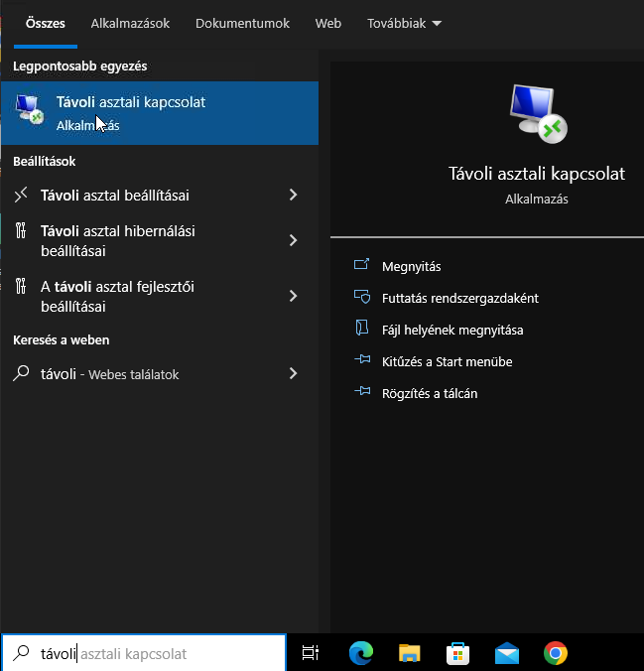
Task: Expand Távoli asztal beállításai arrow
Action: 293,195
